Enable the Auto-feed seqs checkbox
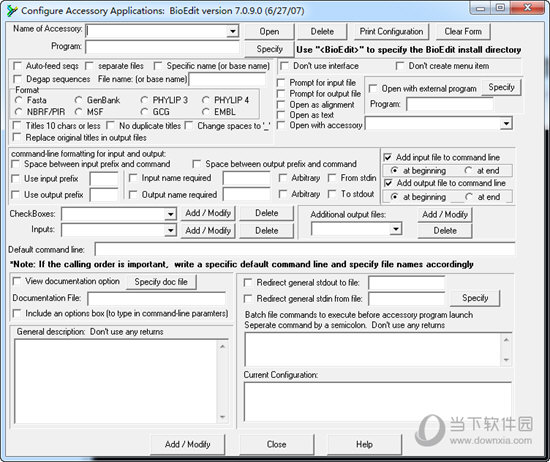This screenshot has width=550, height=462. tap(17, 66)
